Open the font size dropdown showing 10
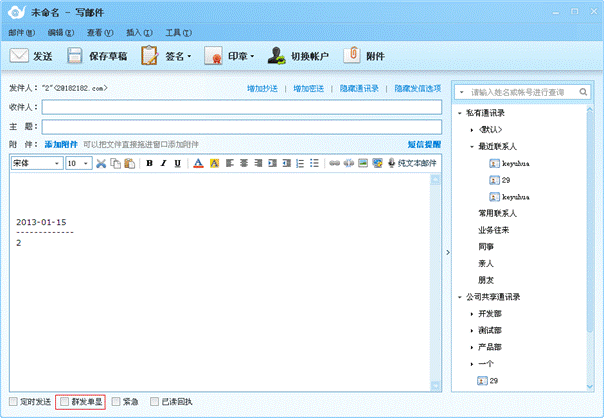Screen dimensions: 604x418 (78, 163)
